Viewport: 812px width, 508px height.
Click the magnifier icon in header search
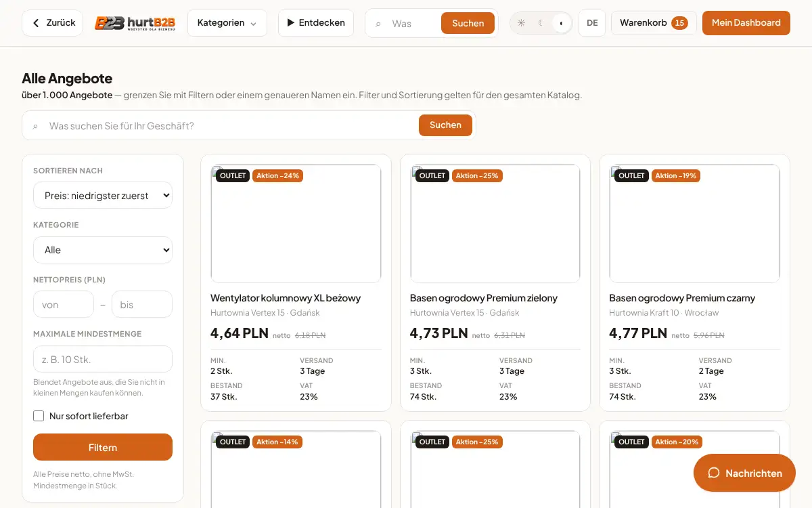[378, 24]
